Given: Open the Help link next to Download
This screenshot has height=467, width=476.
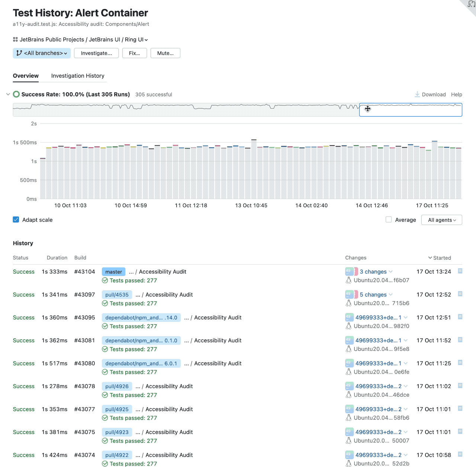Looking at the screenshot, I should pos(457,94).
